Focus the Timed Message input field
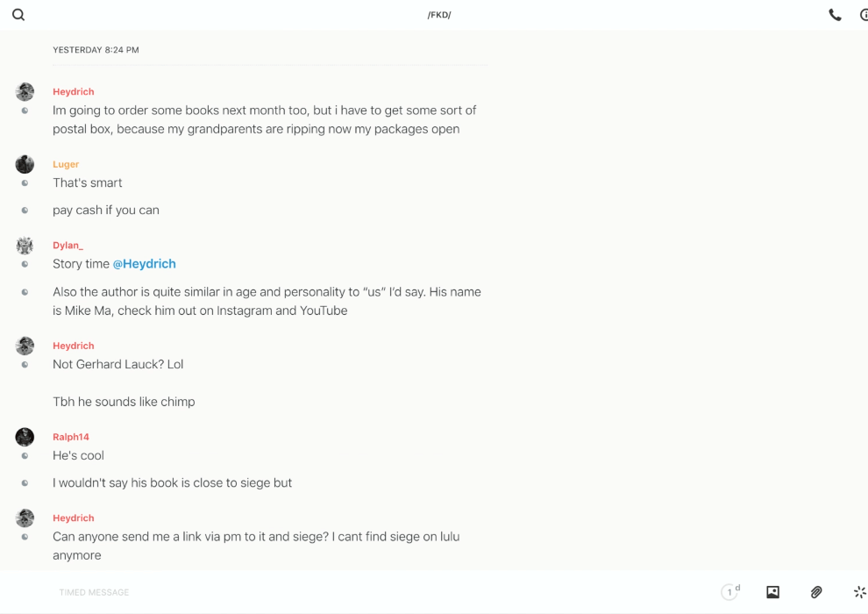This screenshot has height=614, width=868. (x=351, y=592)
